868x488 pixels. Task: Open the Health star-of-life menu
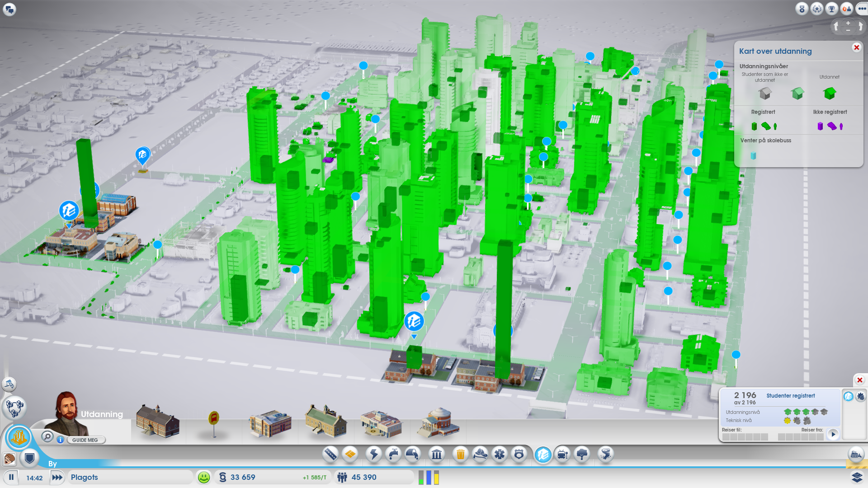click(x=500, y=454)
